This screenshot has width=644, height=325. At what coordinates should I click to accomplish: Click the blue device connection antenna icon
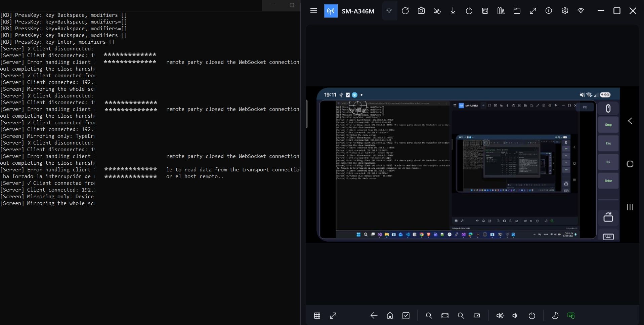point(331,11)
